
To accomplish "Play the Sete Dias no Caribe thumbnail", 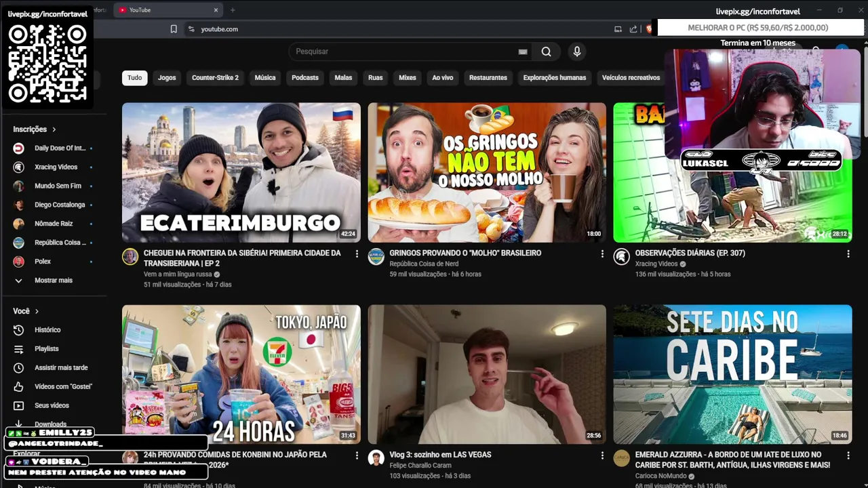I will pos(732,374).
